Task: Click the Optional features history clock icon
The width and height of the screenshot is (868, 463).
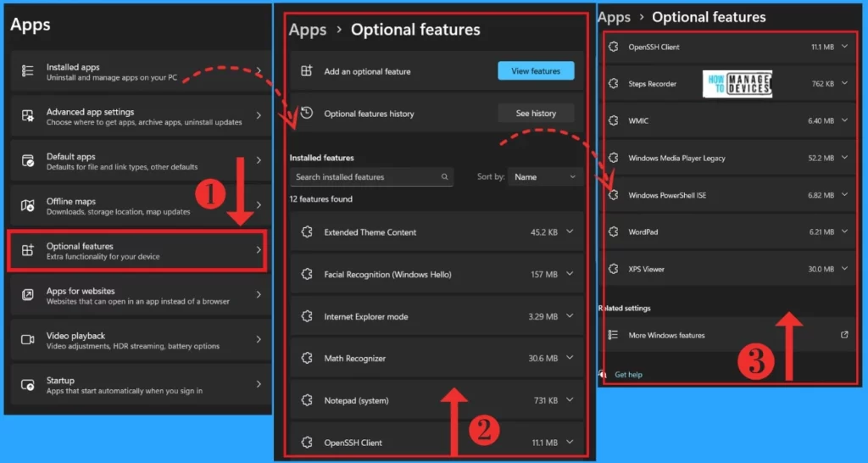Action: click(x=307, y=113)
